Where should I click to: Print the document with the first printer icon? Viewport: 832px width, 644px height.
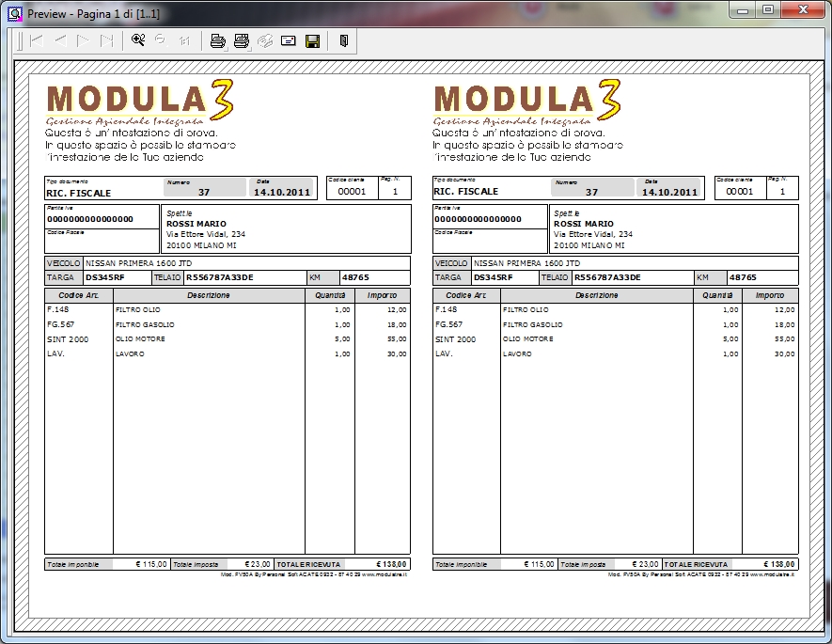tap(217, 40)
